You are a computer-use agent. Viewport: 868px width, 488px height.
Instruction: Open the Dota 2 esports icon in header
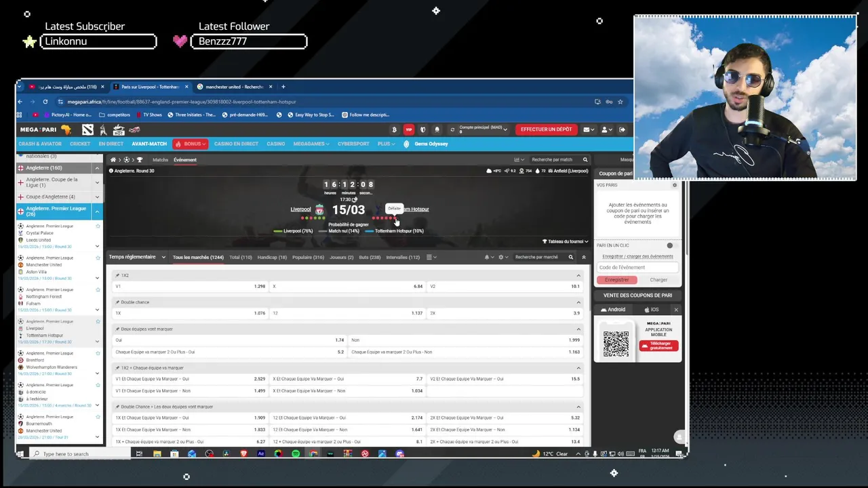(87, 129)
